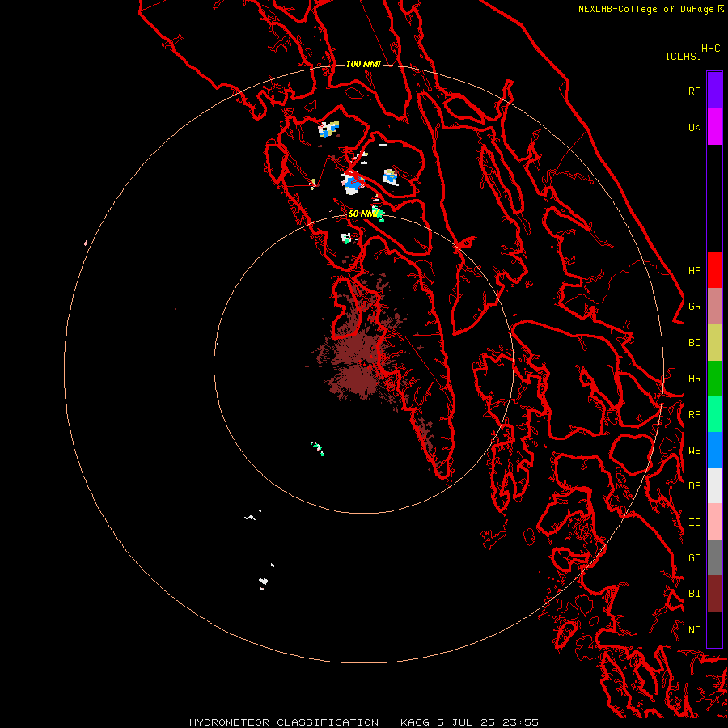The image size is (728, 728).
Task: Click the BD yellow legend swatch
Action: click(714, 342)
